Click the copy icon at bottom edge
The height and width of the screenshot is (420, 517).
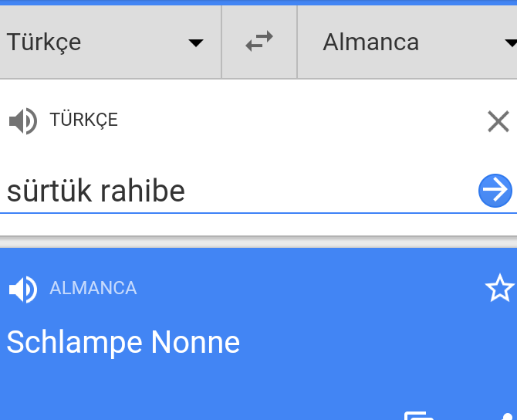coord(419,415)
